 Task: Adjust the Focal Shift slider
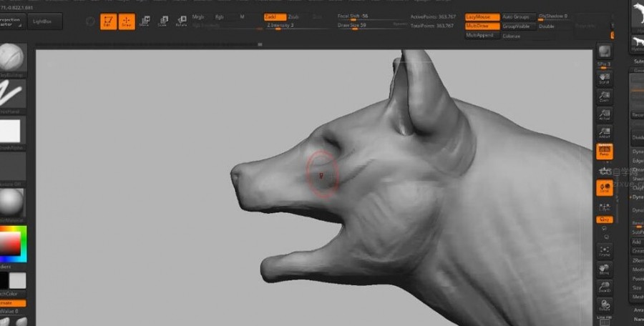click(x=371, y=16)
